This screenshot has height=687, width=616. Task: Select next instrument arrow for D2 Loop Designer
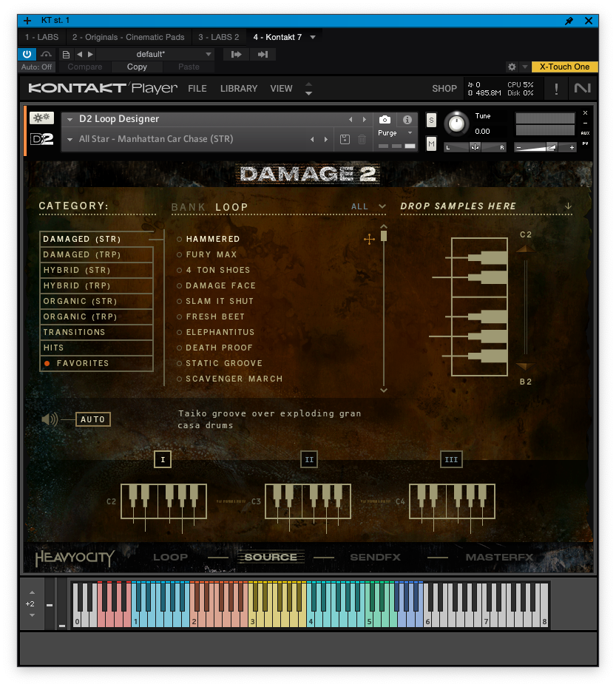(364, 119)
